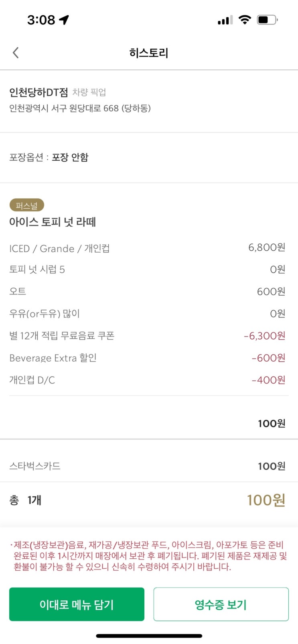Tap the back arrow icon

(16, 52)
